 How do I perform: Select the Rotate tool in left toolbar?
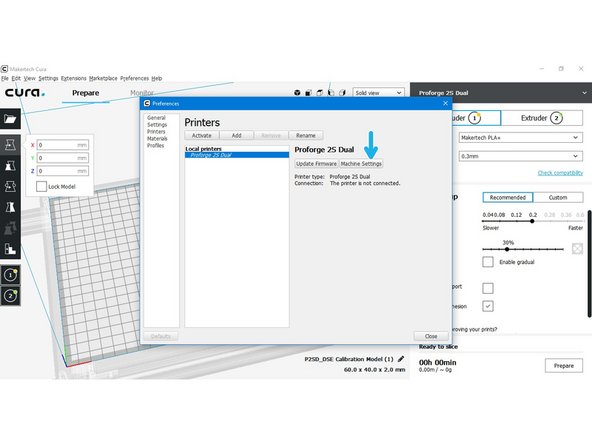click(10, 186)
